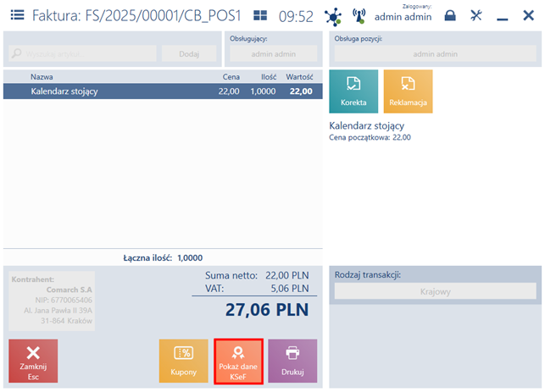Click the logged-in user admin admin
The image size is (545, 392).
click(403, 17)
